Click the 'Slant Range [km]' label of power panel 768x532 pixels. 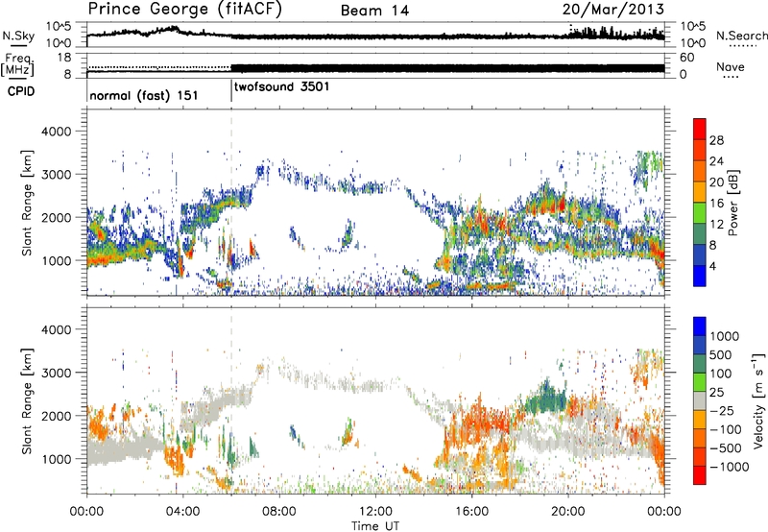point(27,203)
